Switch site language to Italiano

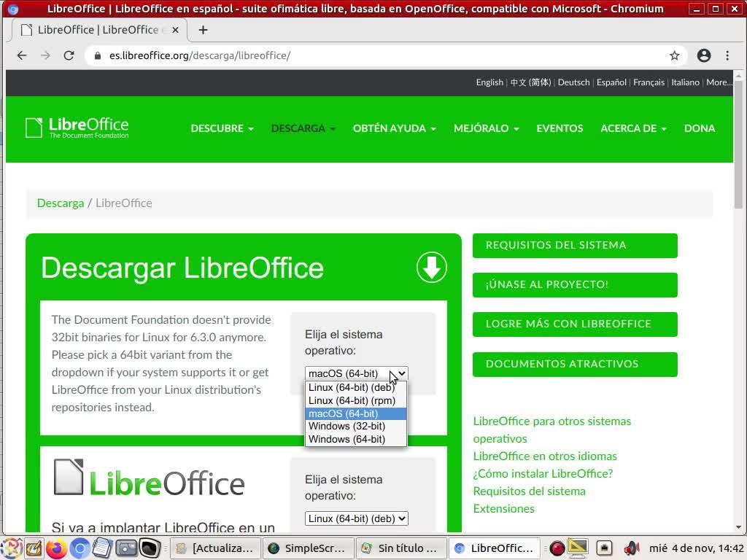pyautogui.click(x=685, y=82)
